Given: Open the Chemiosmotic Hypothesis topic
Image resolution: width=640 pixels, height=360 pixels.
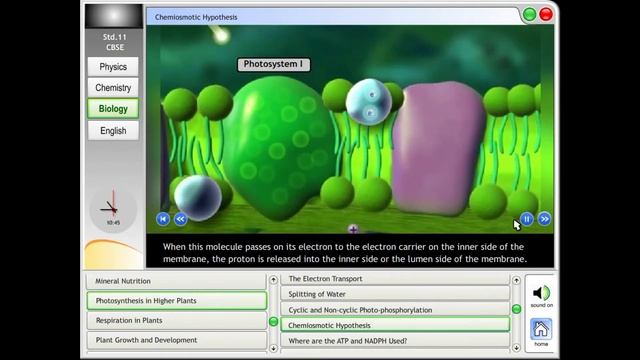Looking at the screenshot, I should (x=395, y=325).
